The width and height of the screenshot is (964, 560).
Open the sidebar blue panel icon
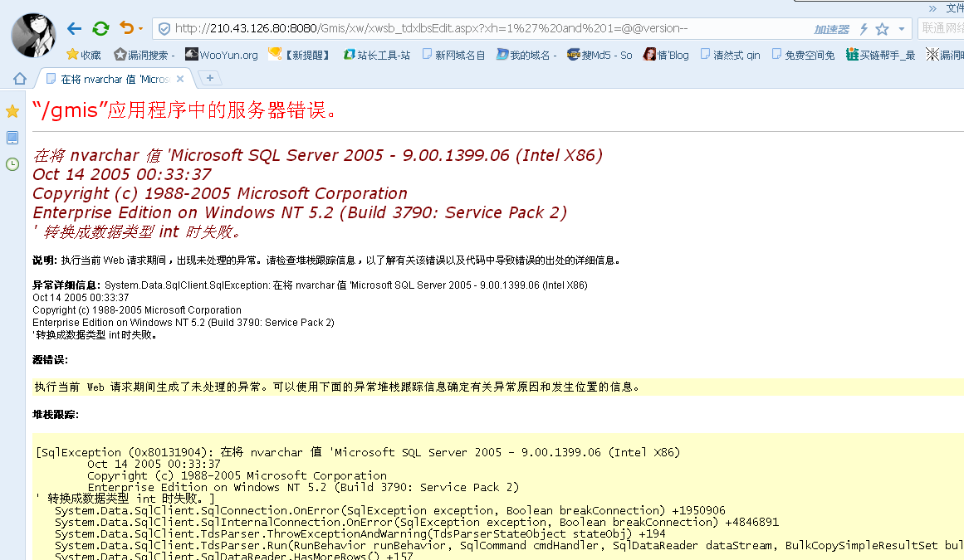12,138
